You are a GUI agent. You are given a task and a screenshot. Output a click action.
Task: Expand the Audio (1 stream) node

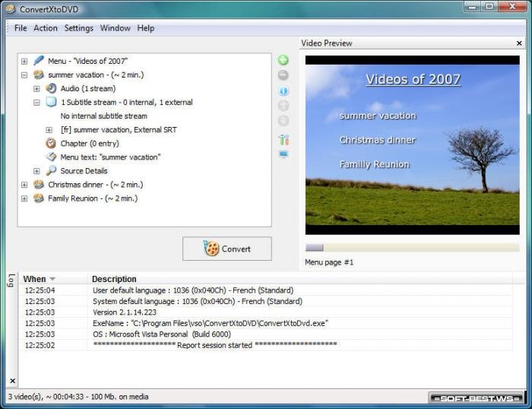point(36,89)
